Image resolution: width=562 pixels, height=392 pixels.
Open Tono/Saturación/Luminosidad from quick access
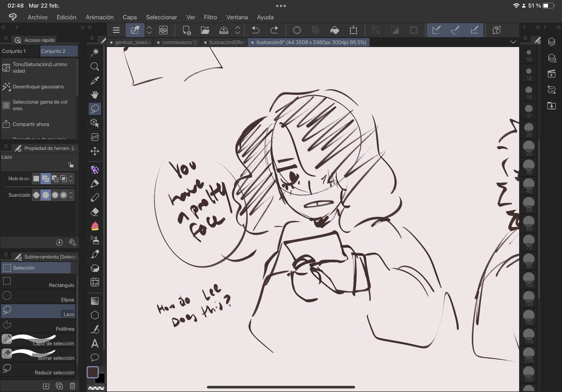[x=38, y=67]
